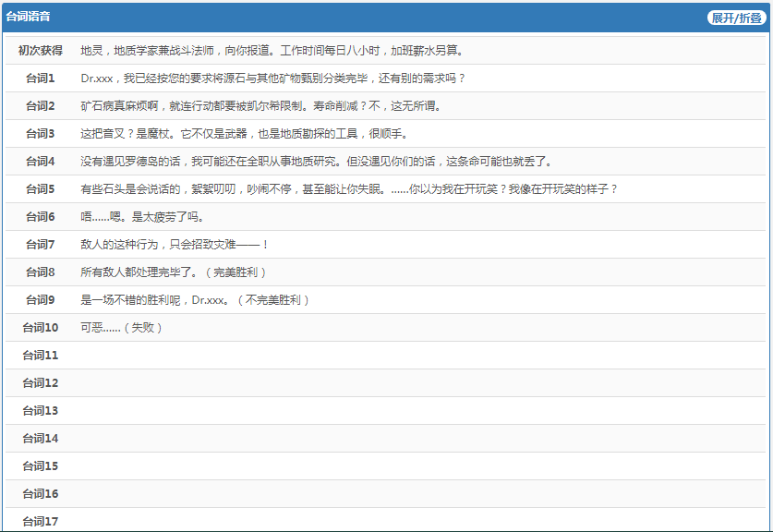
Task: Click the 台词1 row label
Action: tap(41, 79)
